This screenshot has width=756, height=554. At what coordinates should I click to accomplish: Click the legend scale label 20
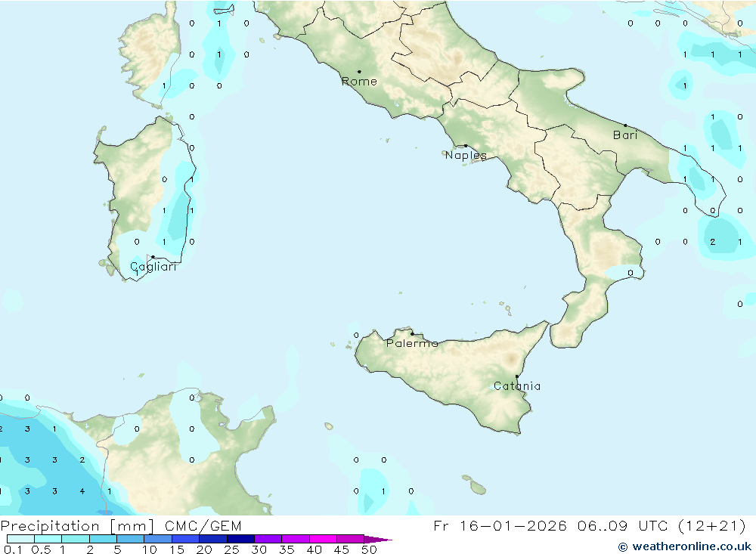point(204,549)
